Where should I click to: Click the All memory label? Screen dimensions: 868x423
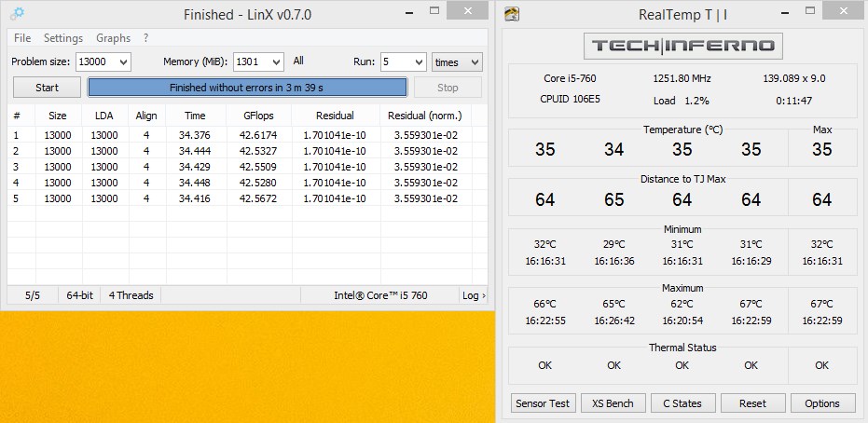[298, 61]
